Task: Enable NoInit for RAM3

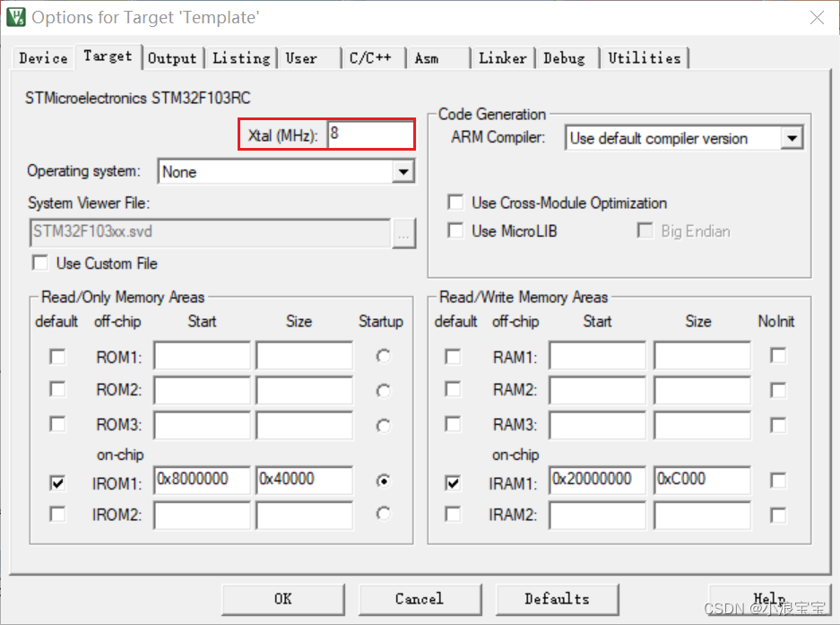Action: (x=778, y=425)
